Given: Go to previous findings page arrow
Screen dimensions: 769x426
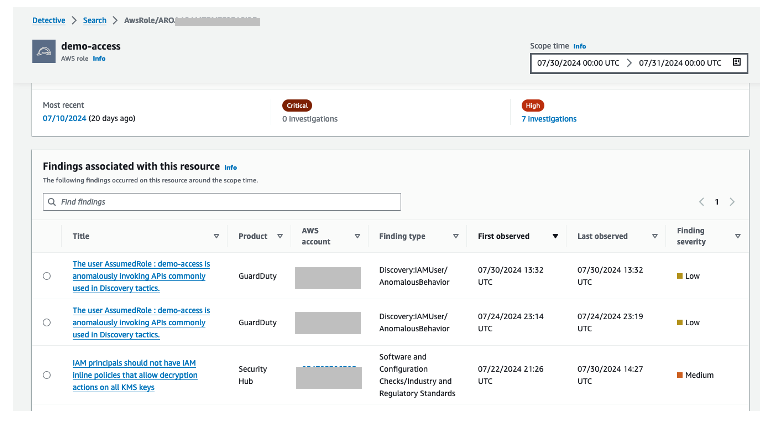Looking at the screenshot, I should pyautogui.click(x=702, y=202).
